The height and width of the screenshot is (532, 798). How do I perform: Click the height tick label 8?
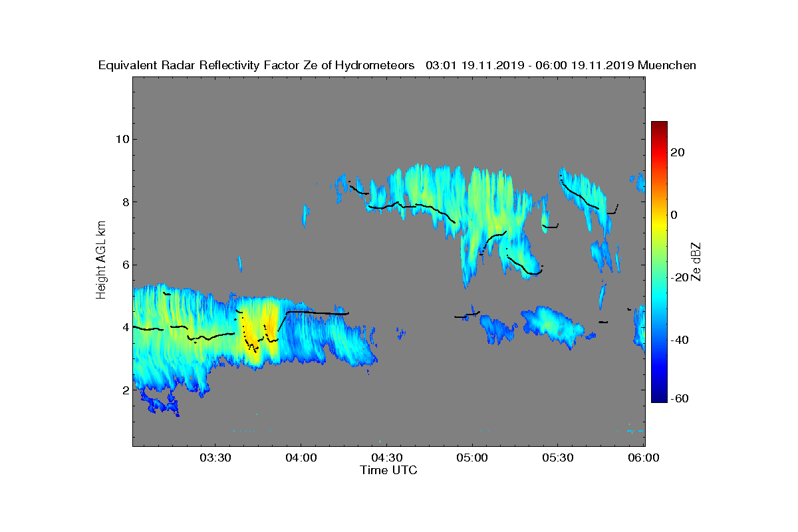tap(124, 202)
